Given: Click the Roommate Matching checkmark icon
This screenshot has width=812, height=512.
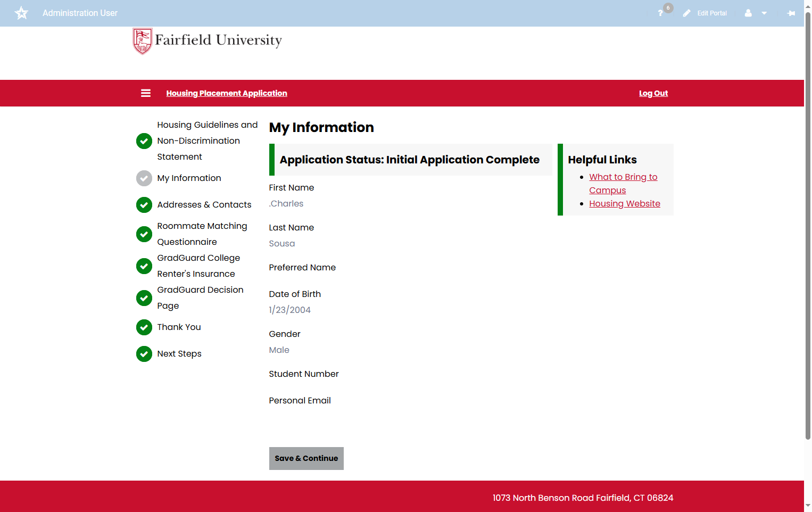Looking at the screenshot, I should coord(144,234).
